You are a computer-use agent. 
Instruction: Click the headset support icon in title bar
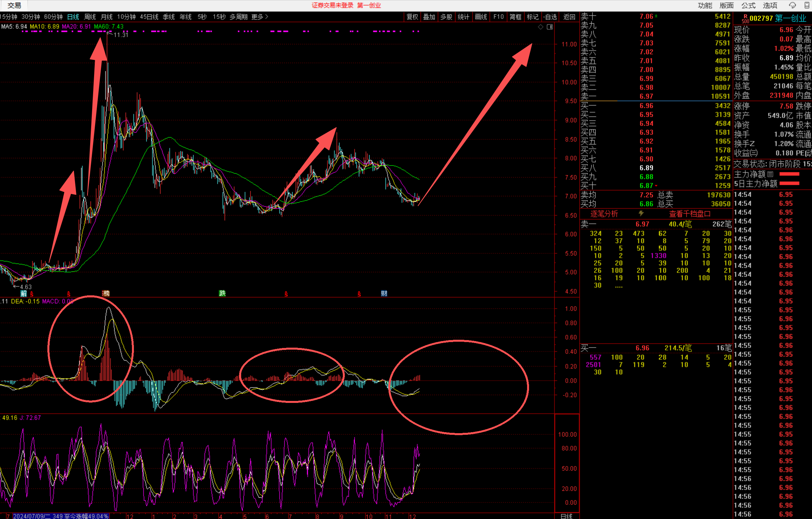793,5
